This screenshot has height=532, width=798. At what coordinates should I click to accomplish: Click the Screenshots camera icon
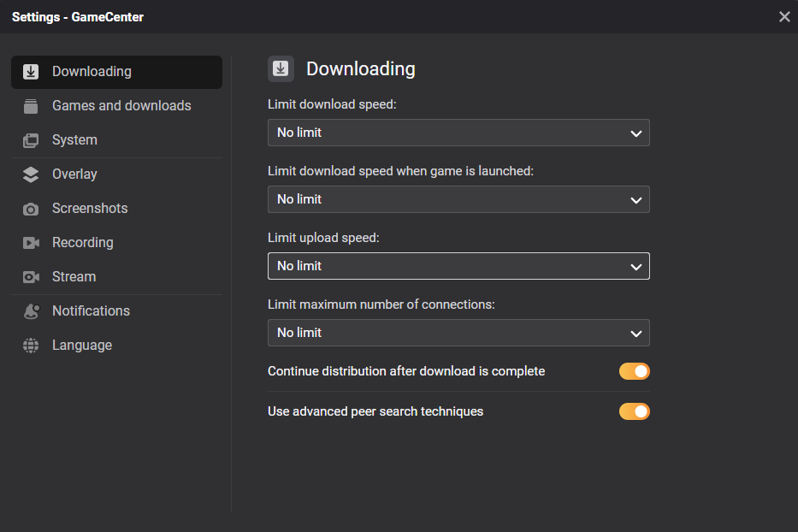(x=31, y=209)
